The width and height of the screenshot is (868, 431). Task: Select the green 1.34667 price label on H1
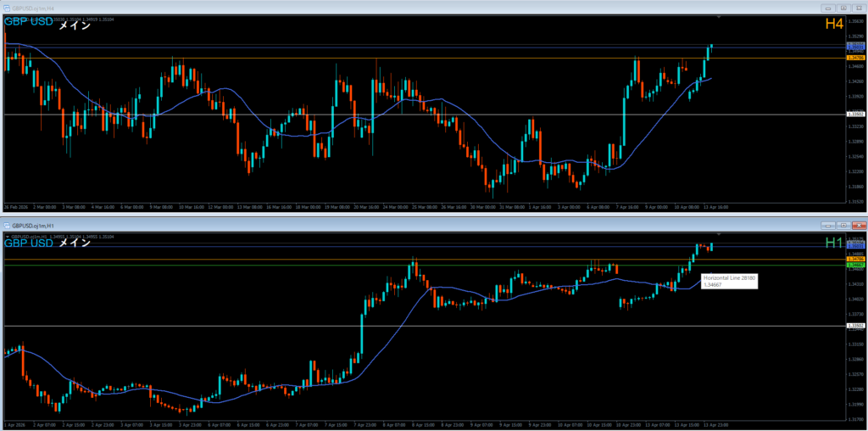click(x=856, y=265)
